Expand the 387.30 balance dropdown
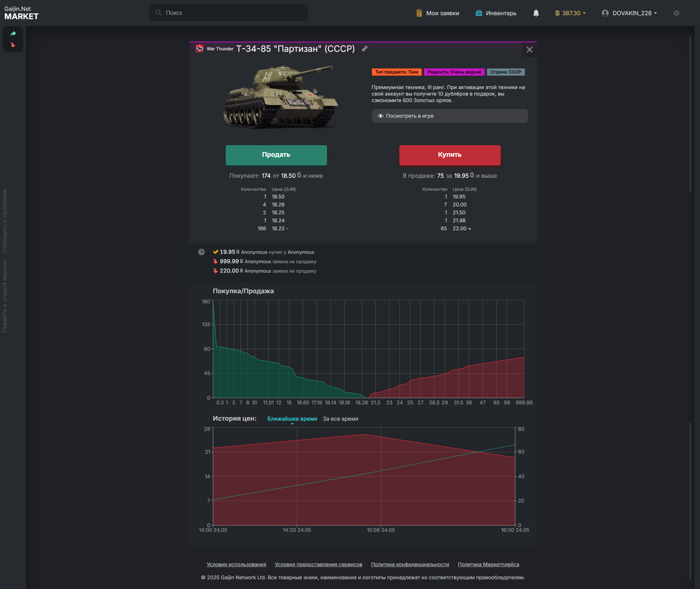Screen dimensions: 700x589 click(570, 13)
